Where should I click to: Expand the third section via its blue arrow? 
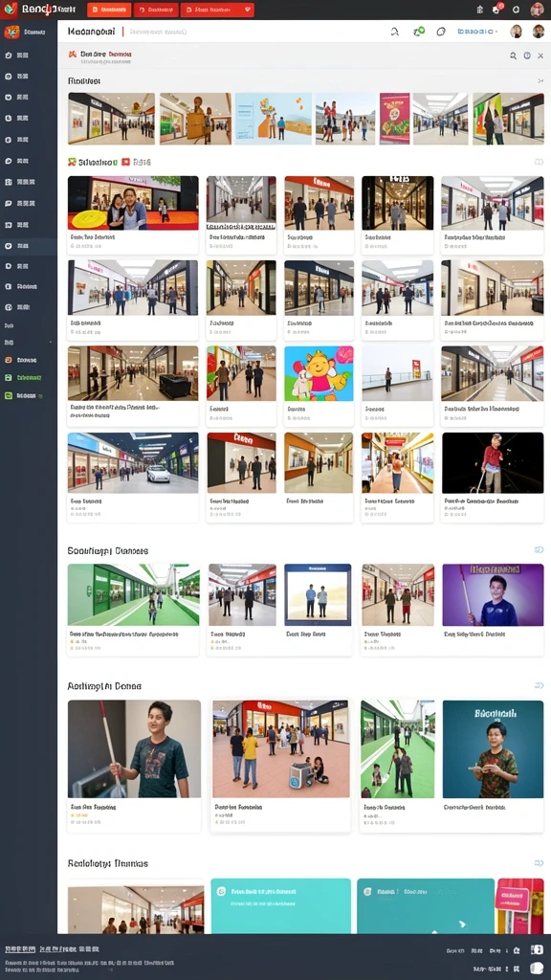click(540, 550)
